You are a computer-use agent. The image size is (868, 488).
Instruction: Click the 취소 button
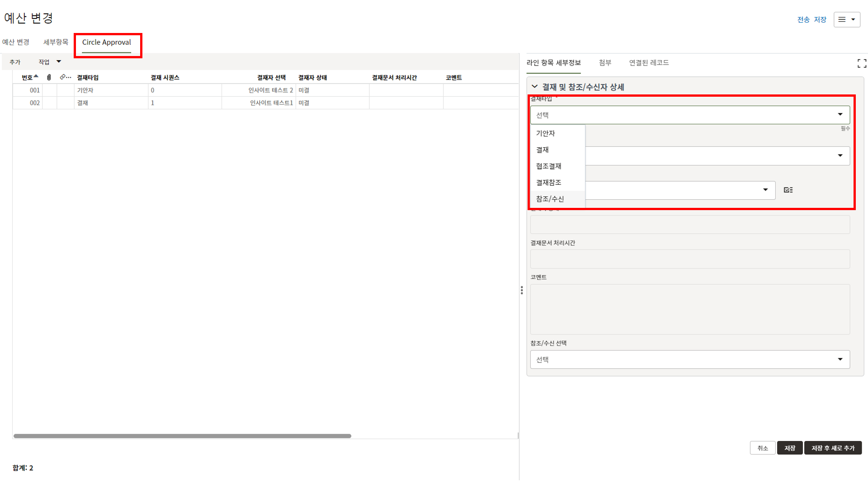point(763,448)
